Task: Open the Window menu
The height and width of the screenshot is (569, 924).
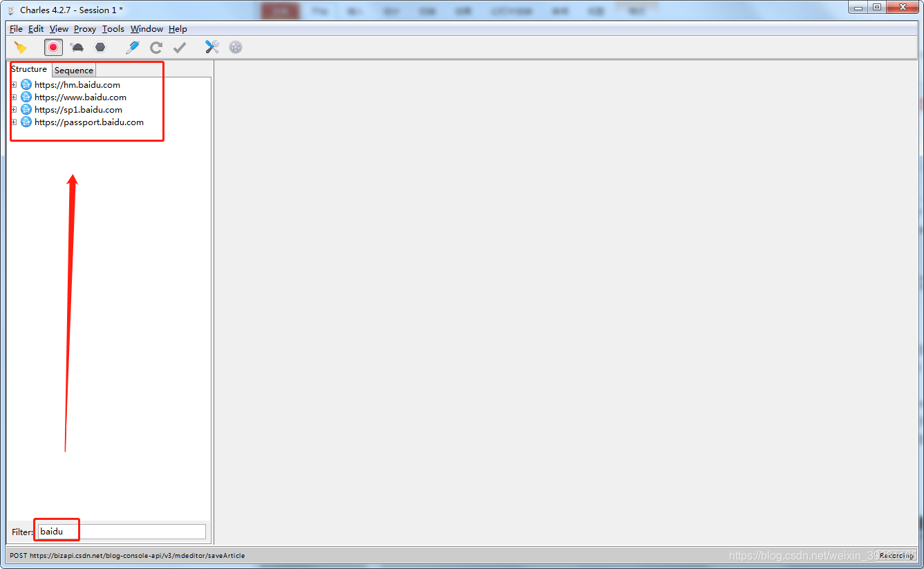Action: click(x=147, y=29)
